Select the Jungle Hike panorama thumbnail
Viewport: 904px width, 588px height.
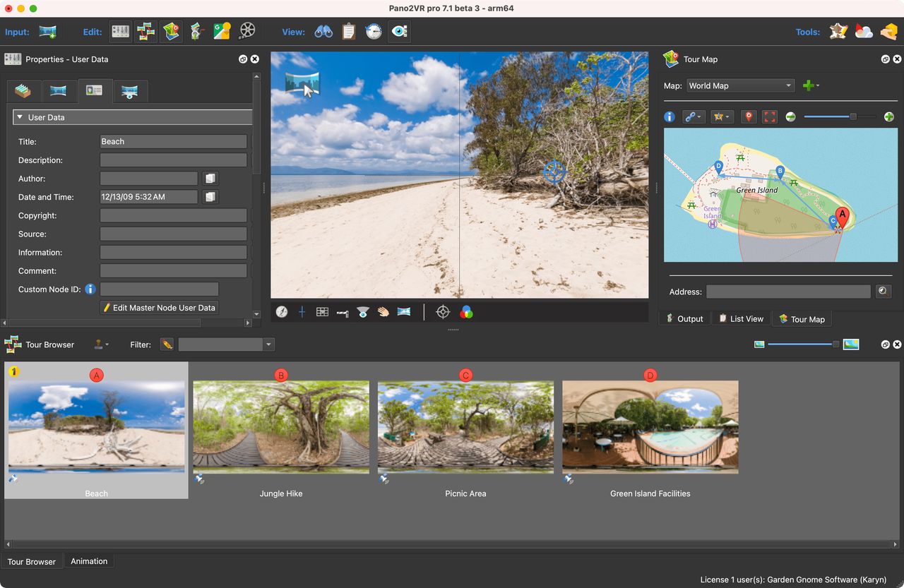(x=280, y=427)
